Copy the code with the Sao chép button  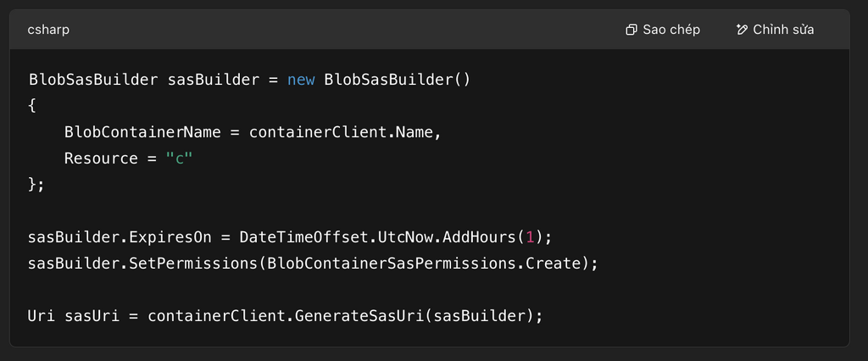pos(663,30)
